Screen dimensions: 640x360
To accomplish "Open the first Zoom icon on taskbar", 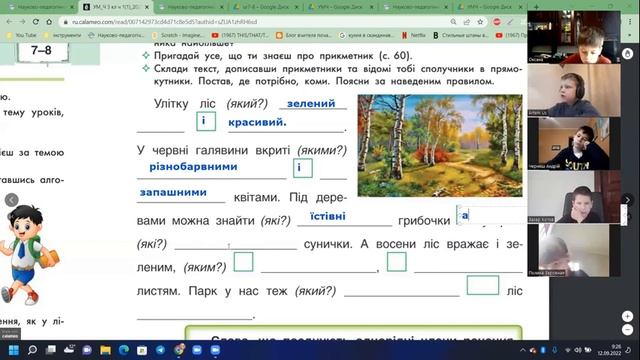I will coord(197,350).
